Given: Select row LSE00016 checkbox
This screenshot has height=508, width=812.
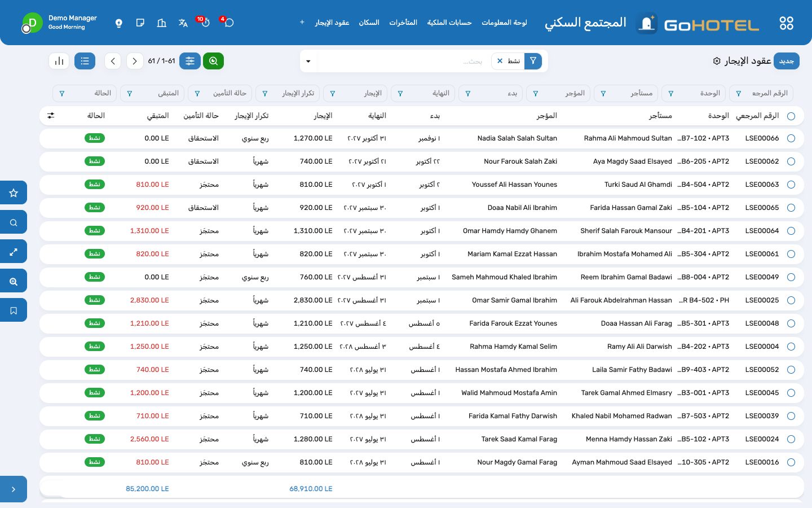Looking at the screenshot, I should click(791, 462).
